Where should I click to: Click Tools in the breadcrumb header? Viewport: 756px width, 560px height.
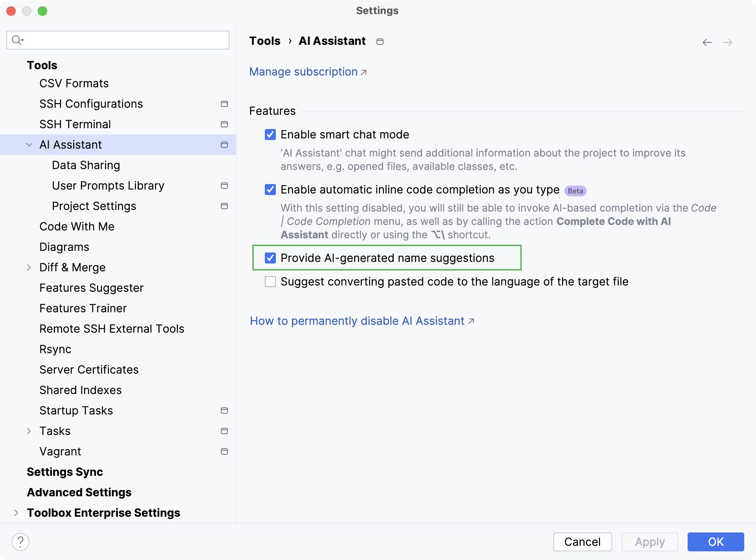pyautogui.click(x=265, y=41)
